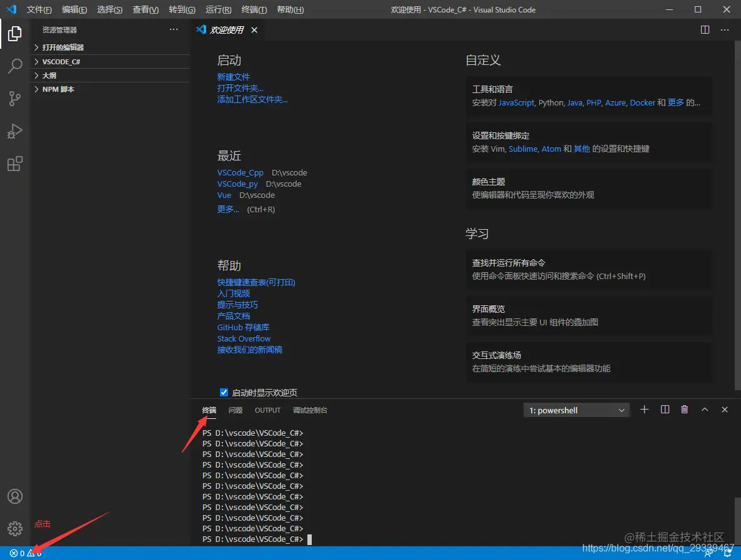741x560 pixels.
Task: Open the 产品文档 link
Action: point(234,316)
